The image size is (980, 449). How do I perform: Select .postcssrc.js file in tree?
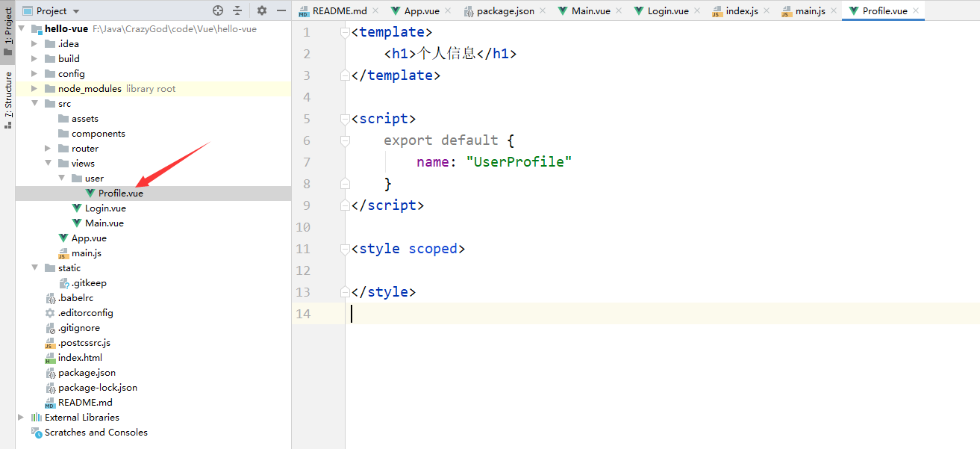(x=84, y=343)
